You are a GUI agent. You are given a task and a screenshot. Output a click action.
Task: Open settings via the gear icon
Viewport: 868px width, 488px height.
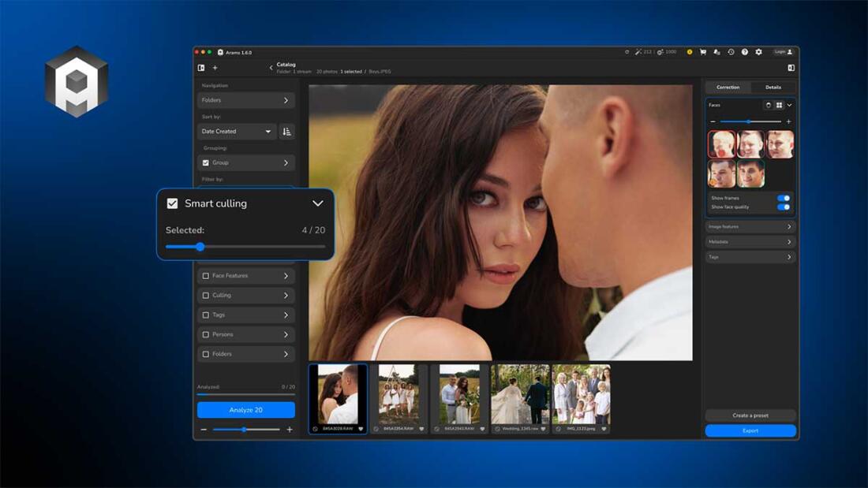tap(758, 52)
